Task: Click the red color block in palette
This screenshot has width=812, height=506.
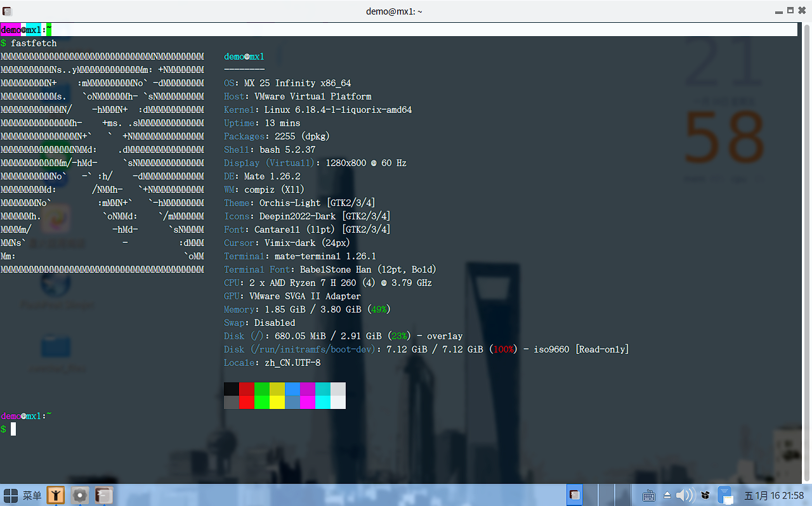Action: pos(247,389)
